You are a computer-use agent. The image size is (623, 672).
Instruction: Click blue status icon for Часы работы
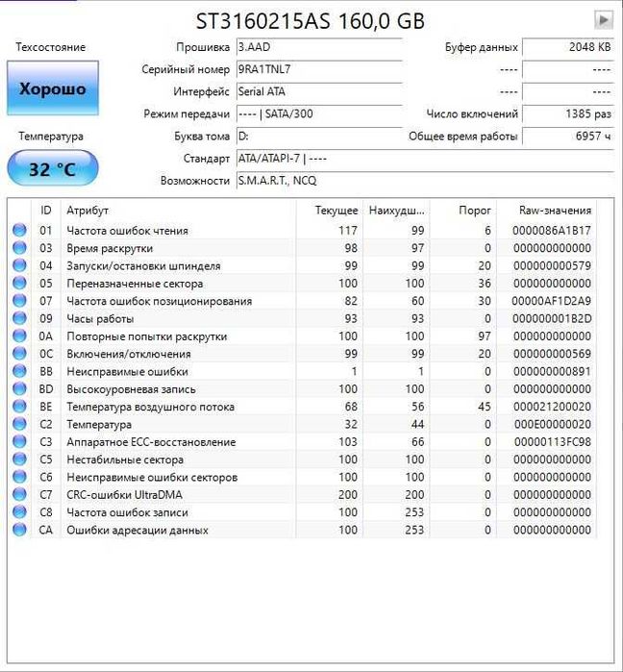coord(20,318)
